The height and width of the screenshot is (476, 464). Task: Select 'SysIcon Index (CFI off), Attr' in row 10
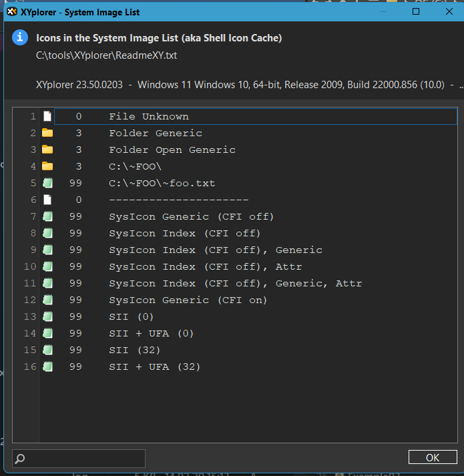256,266
